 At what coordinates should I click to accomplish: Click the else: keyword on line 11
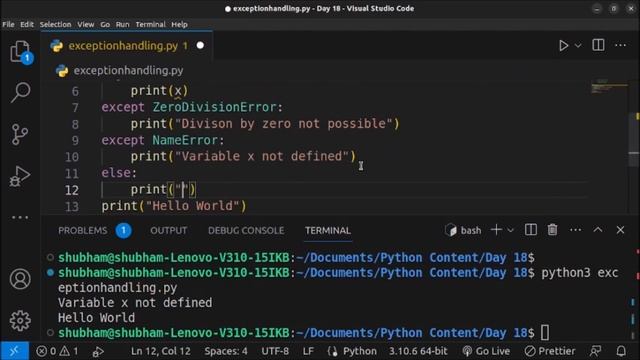(119, 173)
